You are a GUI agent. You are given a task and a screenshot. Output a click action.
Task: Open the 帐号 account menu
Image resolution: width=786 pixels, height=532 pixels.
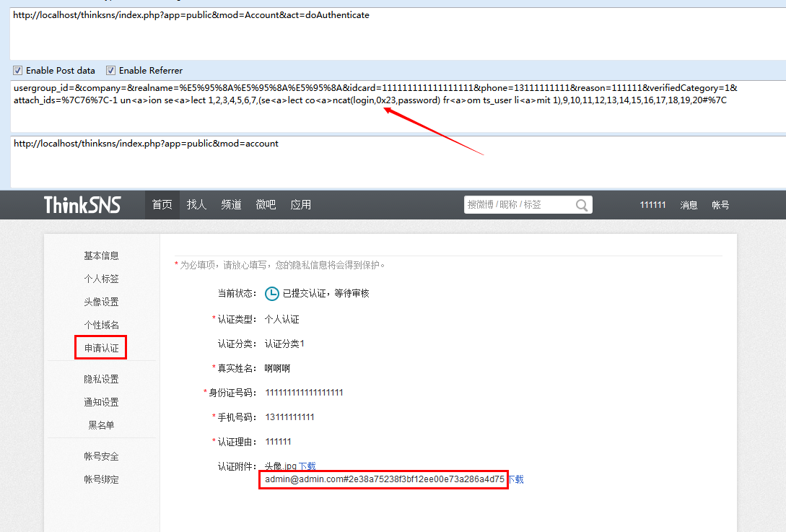[720, 204]
